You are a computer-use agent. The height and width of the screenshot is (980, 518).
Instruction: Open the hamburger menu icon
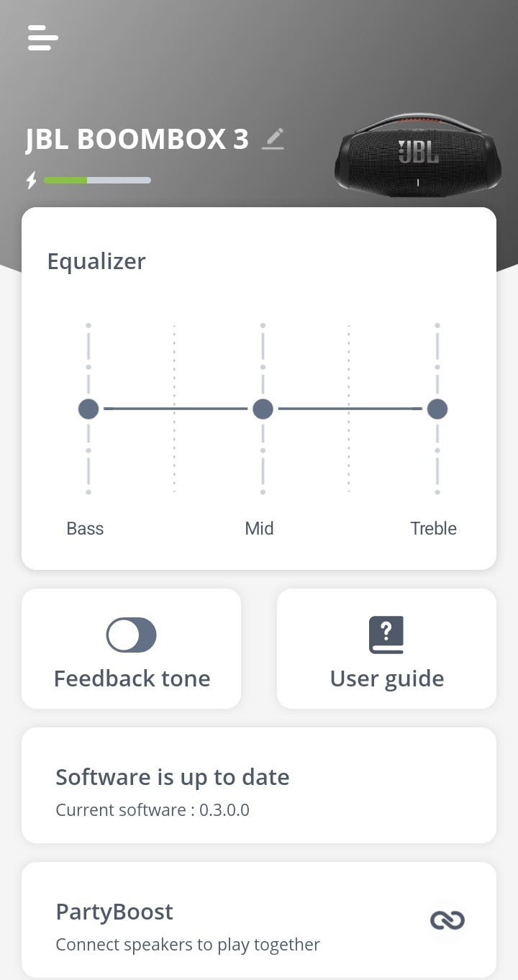click(x=42, y=37)
